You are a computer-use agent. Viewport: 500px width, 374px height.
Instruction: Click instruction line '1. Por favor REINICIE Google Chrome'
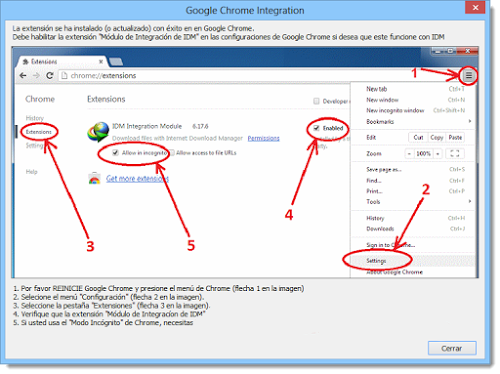click(x=159, y=288)
